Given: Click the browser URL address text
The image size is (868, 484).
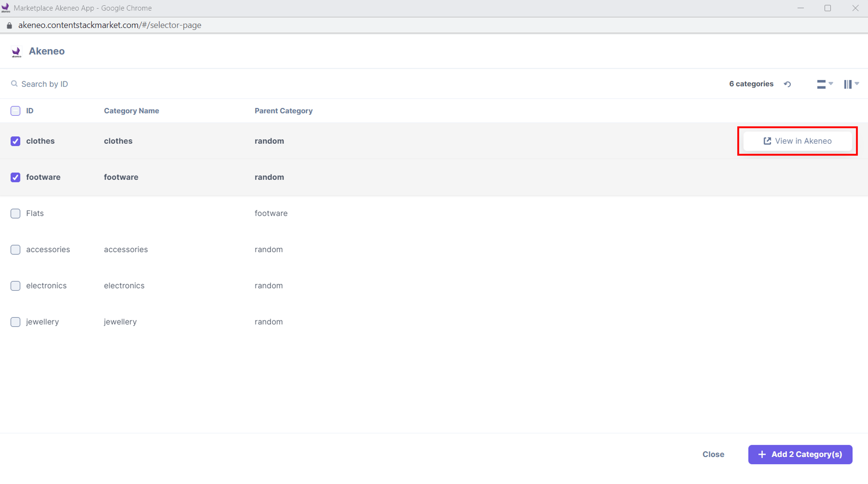Looking at the screenshot, I should (x=110, y=25).
